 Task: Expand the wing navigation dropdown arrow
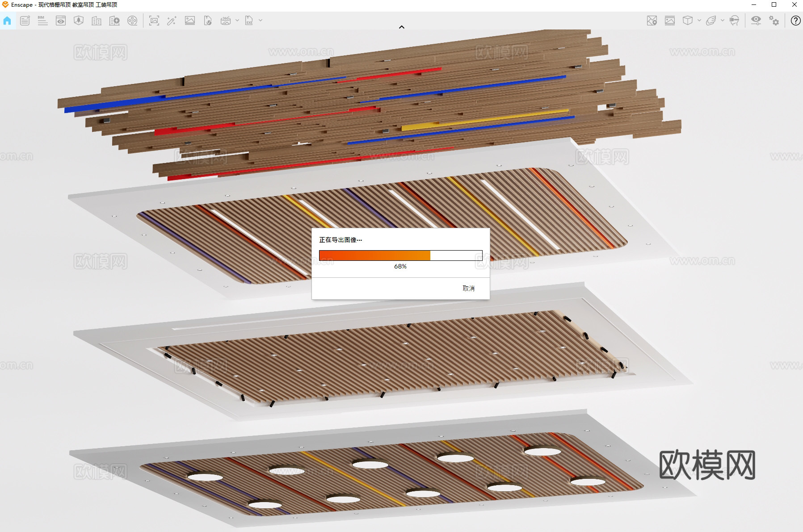(x=723, y=21)
